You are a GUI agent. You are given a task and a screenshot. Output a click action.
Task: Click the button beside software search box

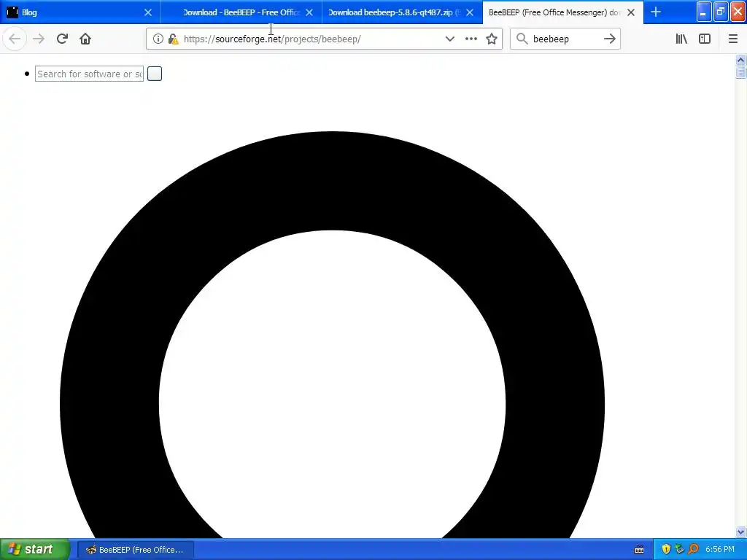click(x=155, y=74)
